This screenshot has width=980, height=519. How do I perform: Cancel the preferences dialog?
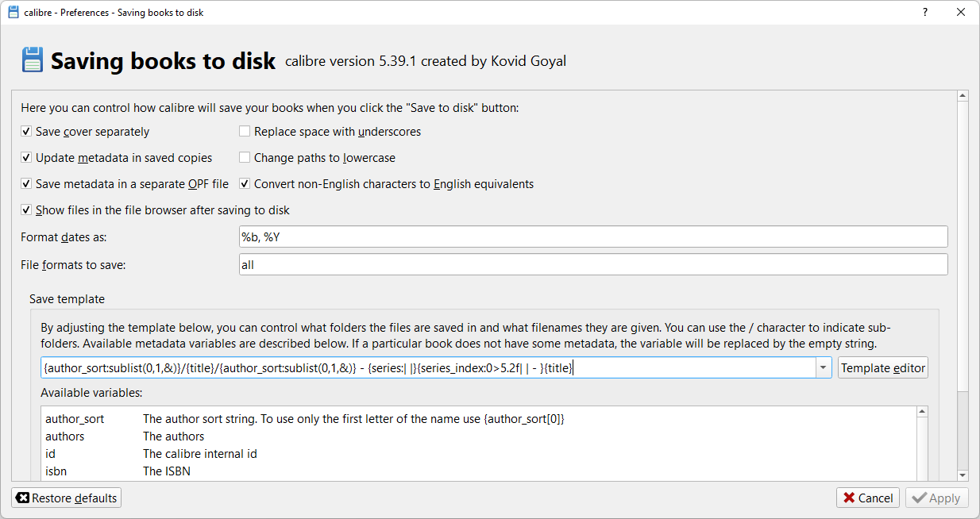[x=867, y=498]
